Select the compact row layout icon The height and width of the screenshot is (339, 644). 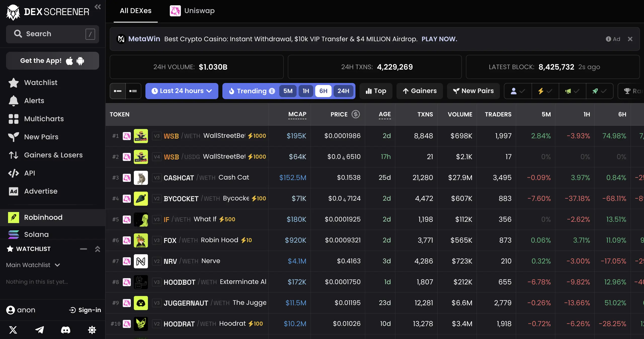[118, 91]
